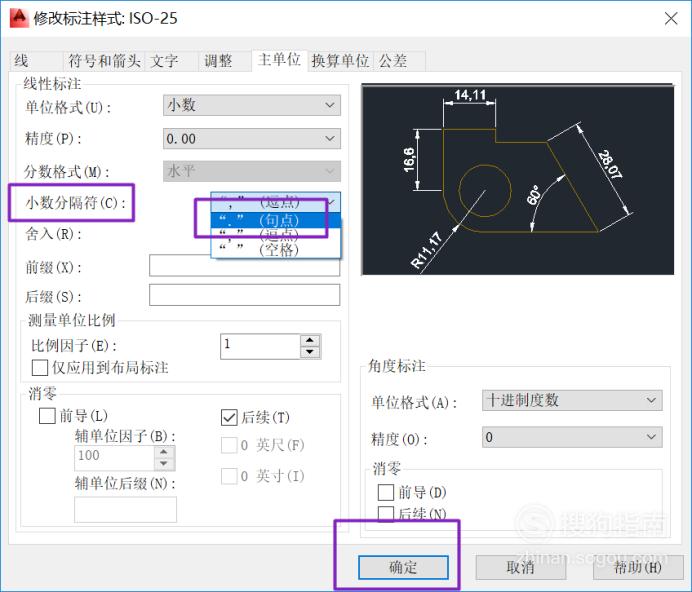The width and height of the screenshot is (692, 592).
Task: Click the 确定 button
Action: point(403,567)
